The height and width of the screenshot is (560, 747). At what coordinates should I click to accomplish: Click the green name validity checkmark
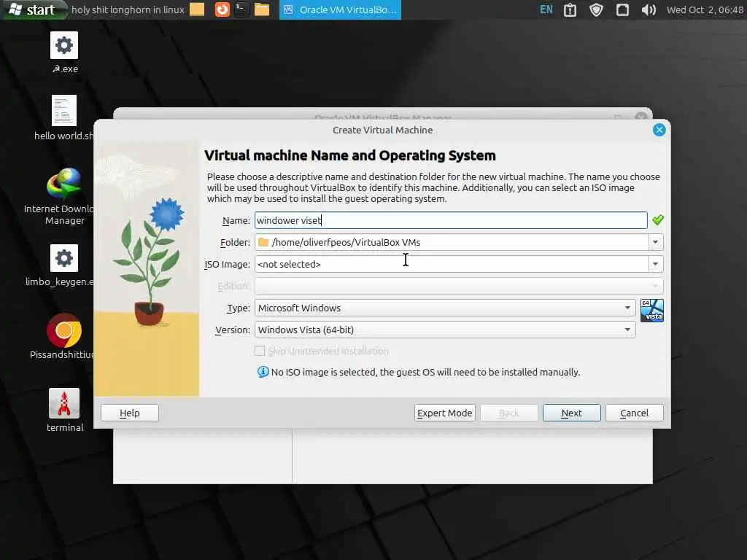(658, 219)
